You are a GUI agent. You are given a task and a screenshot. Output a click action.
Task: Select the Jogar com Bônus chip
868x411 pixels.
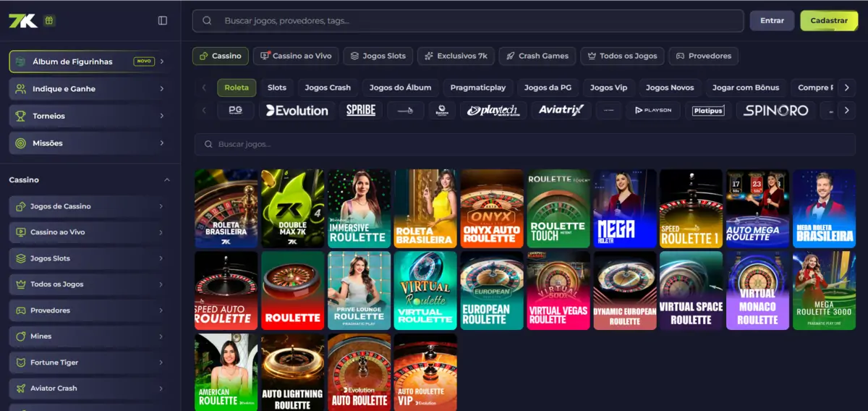[746, 88]
